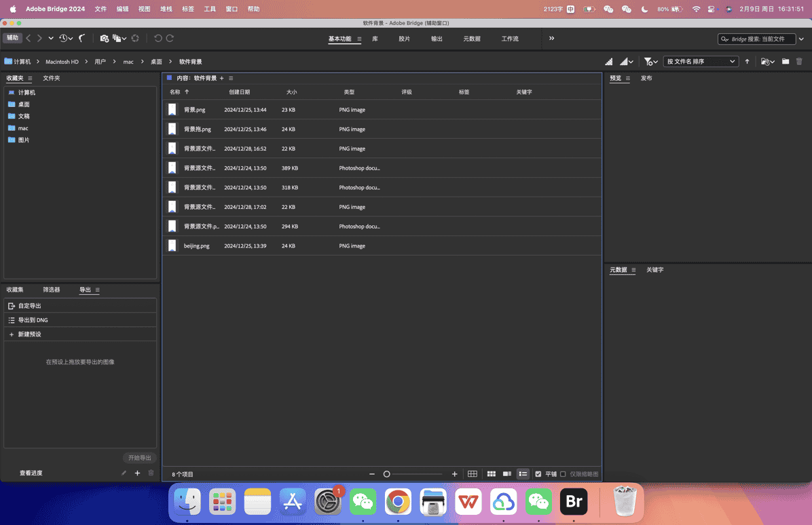Open the filter by rating dropdown
Screen dimensions: 812x525
[650, 61]
